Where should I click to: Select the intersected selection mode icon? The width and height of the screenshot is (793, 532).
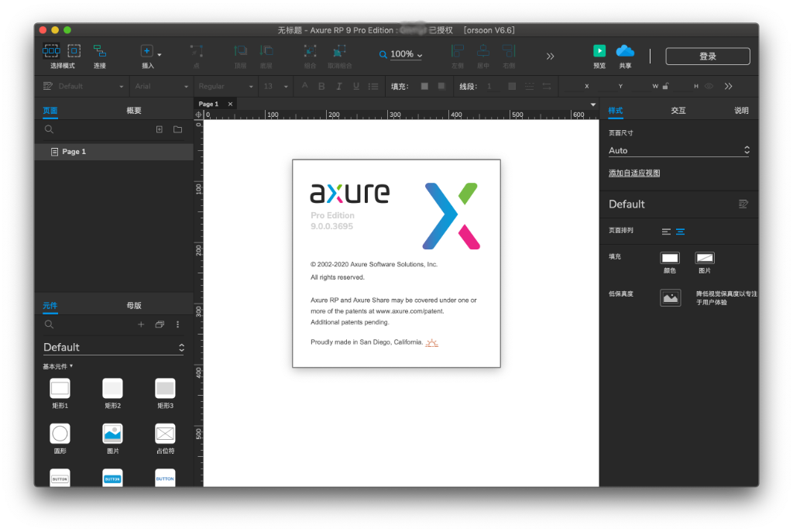(51, 50)
